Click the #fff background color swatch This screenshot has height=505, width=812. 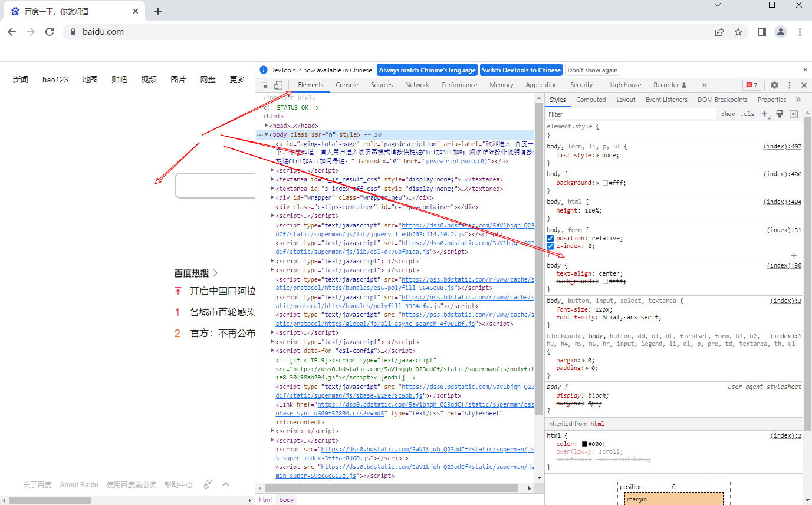(x=605, y=183)
